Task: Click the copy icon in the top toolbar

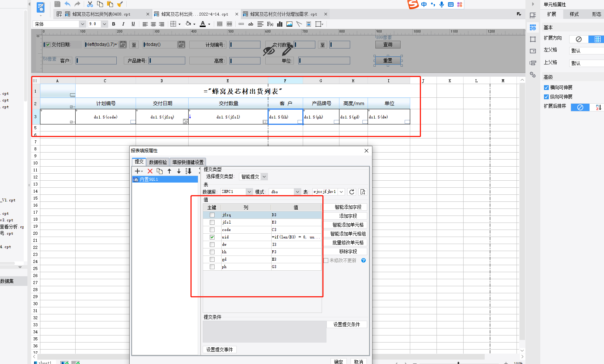Action: (x=100, y=4)
